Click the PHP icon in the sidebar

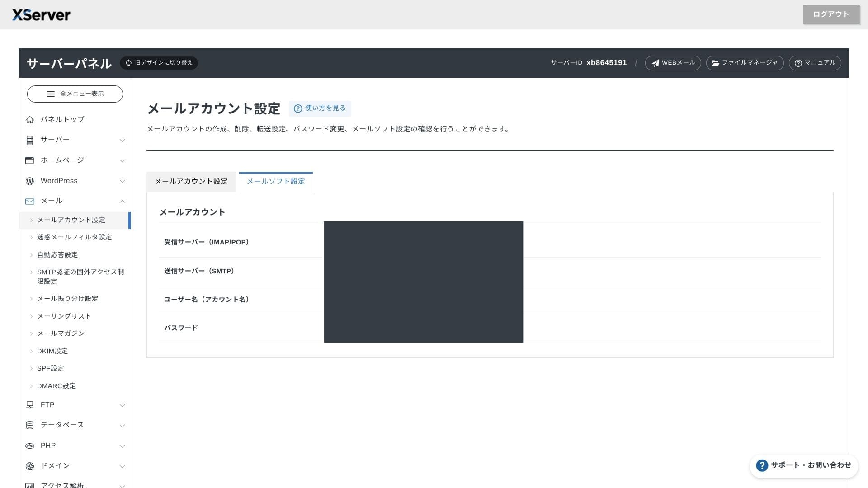(30, 446)
